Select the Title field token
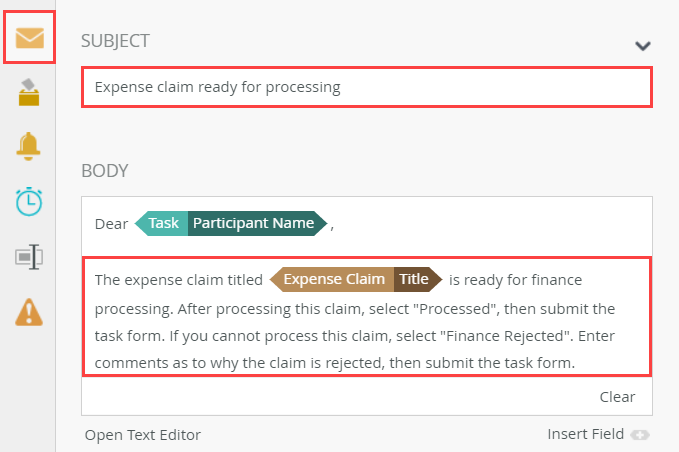The width and height of the screenshot is (679, 452). pyautogui.click(x=414, y=279)
